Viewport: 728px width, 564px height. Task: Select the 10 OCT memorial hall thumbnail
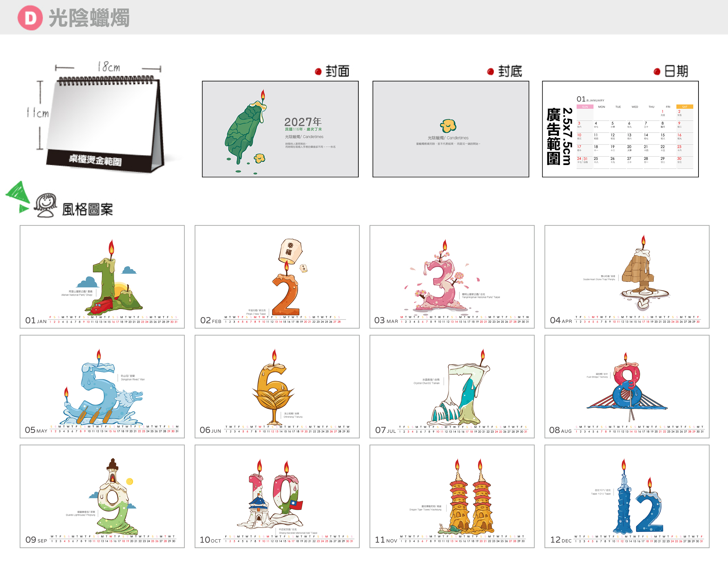coord(277,496)
